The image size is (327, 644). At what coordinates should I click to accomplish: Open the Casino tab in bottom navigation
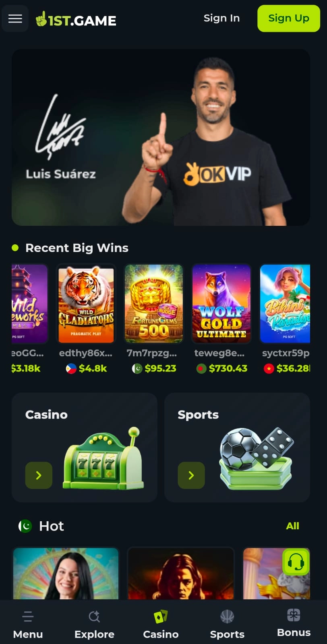click(x=161, y=625)
